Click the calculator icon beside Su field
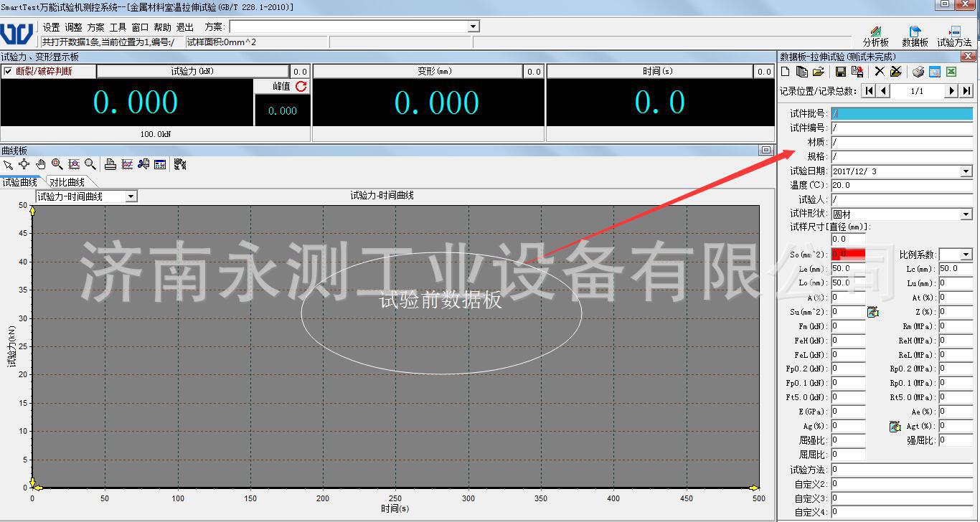 click(x=873, y=312)
